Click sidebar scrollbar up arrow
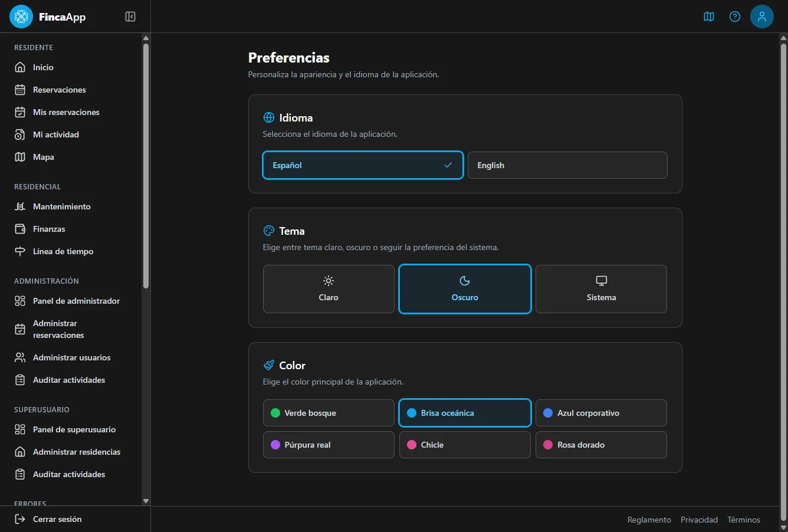788x532 pixels. (x=146, y=38)
